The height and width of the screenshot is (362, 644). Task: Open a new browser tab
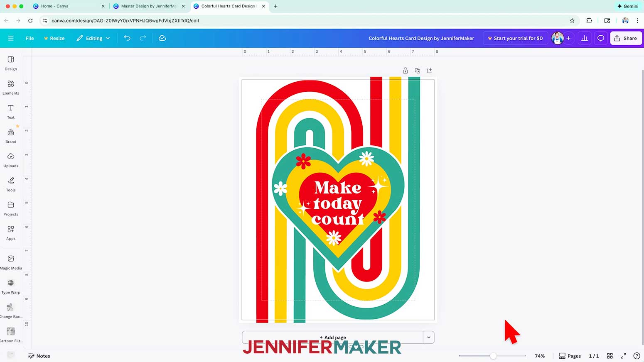[x=275, y=6]
